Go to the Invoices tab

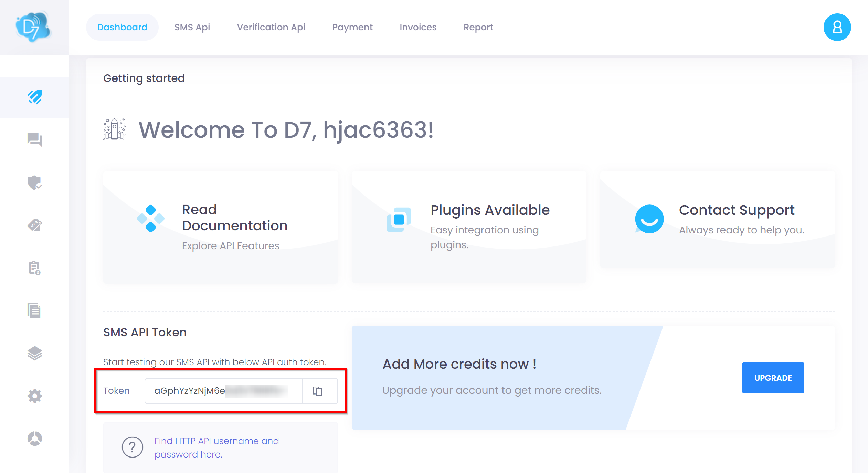[418, 27]
